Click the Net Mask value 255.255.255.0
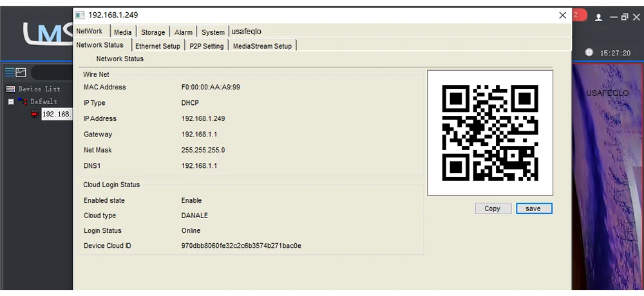Screen dimensions: 644x296 (204, 150)
